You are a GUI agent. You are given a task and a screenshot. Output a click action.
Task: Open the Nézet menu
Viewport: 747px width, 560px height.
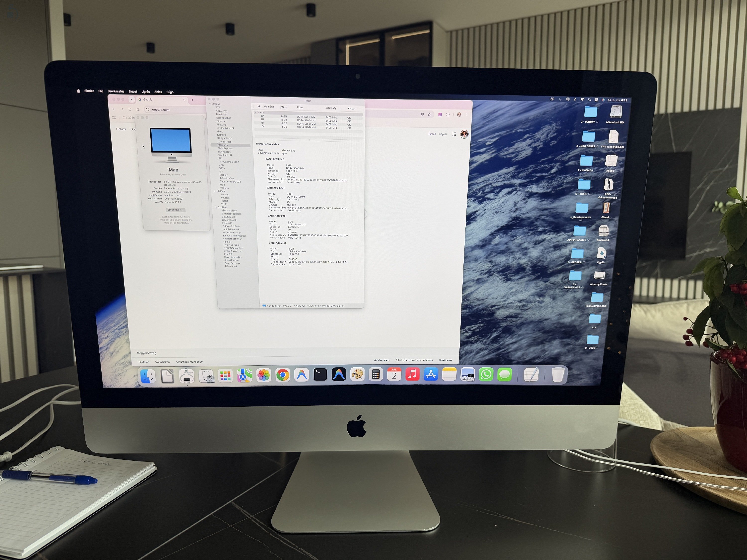click(x=133, y=92)
